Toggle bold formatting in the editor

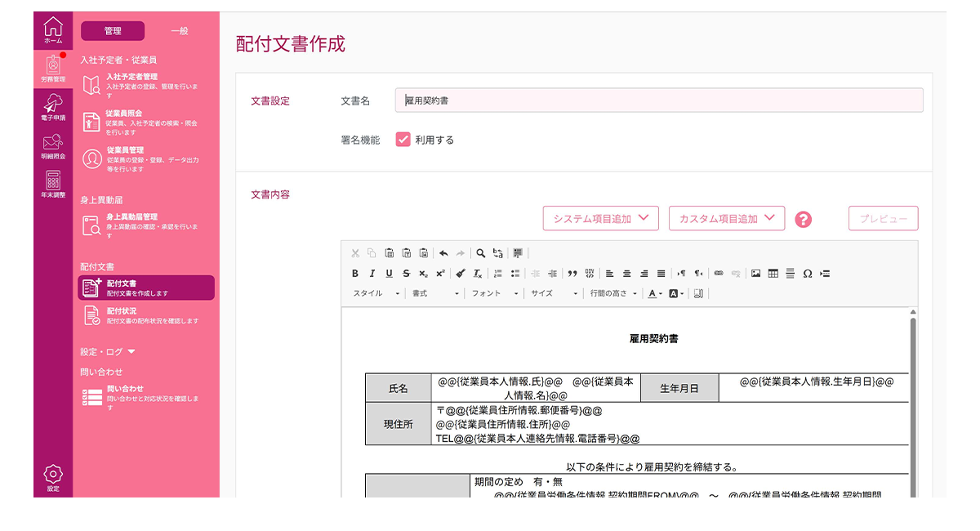[x=355, y=274]
